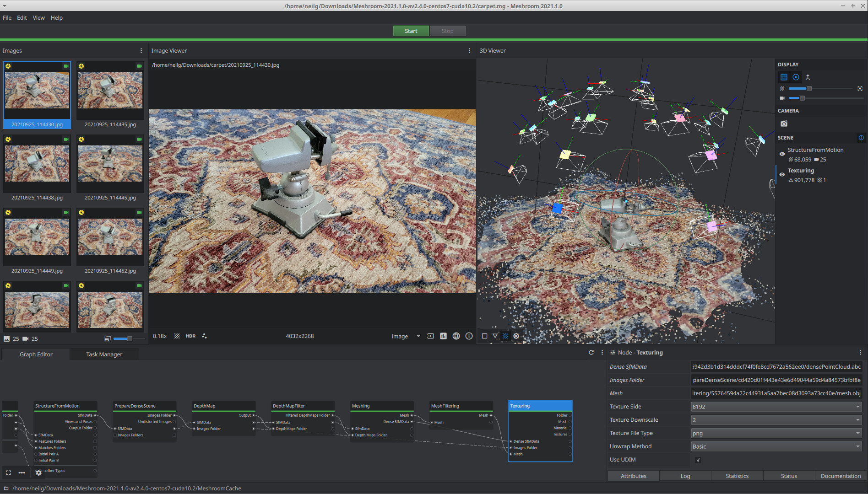
Task: Click the Dense SfMData input field
Action: pyautogui.click(x=776, y=367)
